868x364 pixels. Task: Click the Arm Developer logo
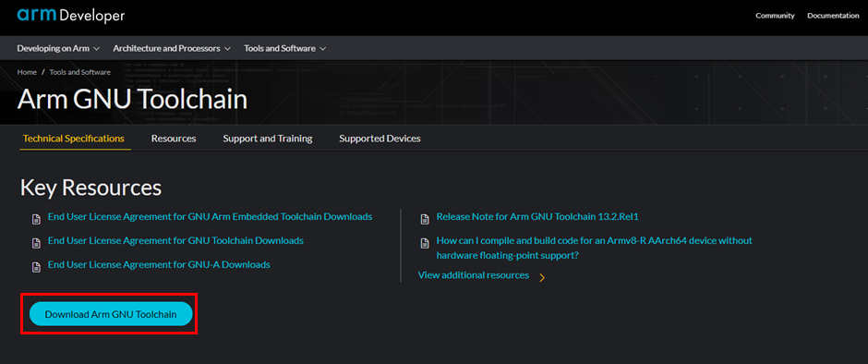coord(71,16)
